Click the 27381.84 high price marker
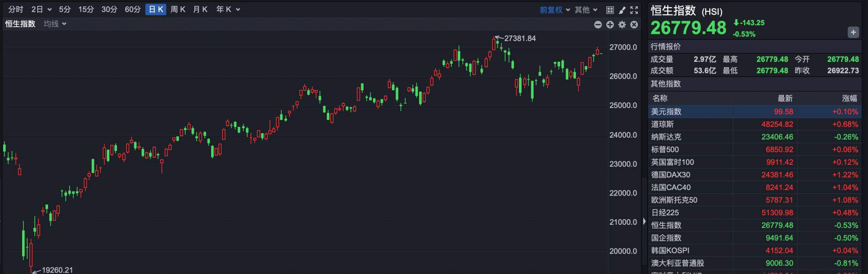Viewport: 868px width, 274px height. (x=519, y=38)
